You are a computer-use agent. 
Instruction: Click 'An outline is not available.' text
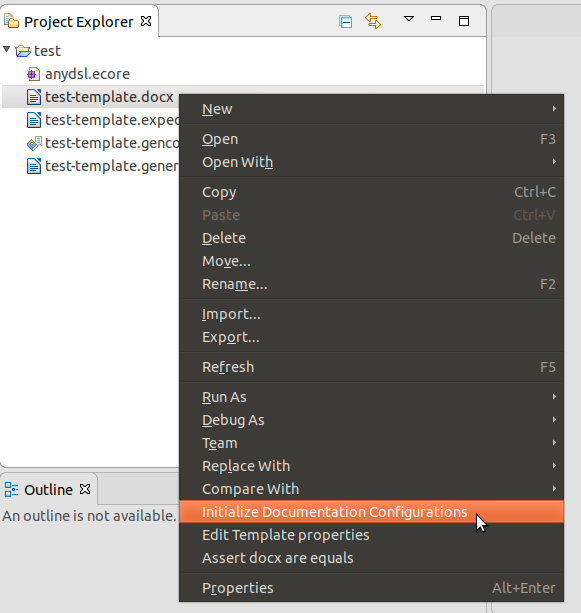90,516
